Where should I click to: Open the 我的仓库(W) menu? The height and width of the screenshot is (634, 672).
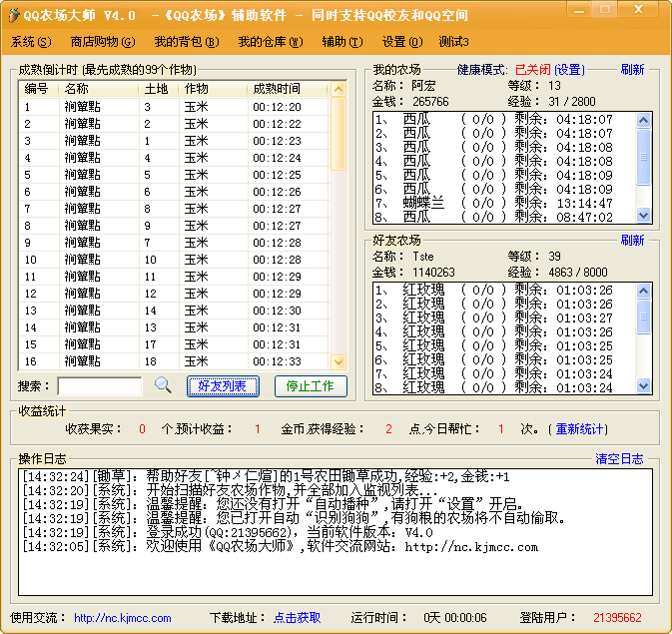[x=270, y=42]
